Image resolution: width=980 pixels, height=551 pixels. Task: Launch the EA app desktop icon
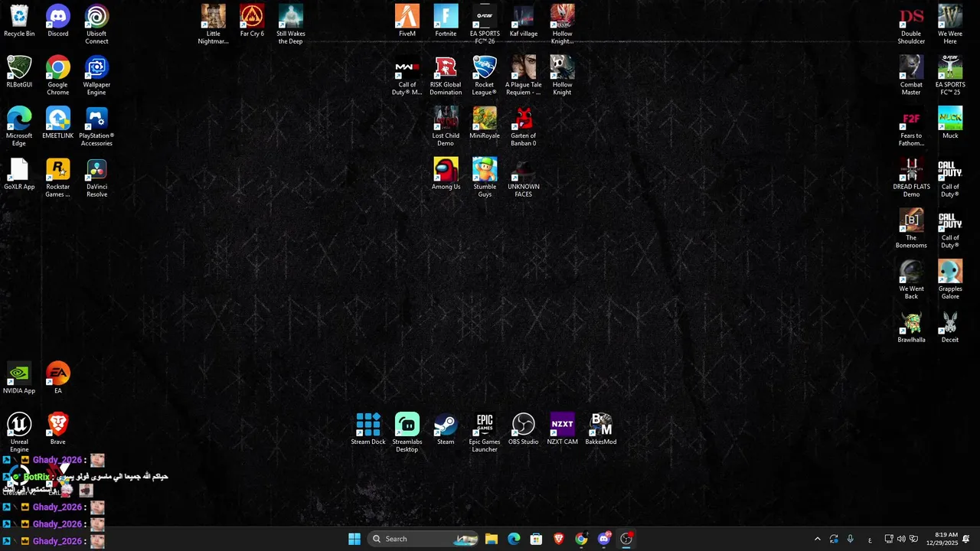[57, 378]
